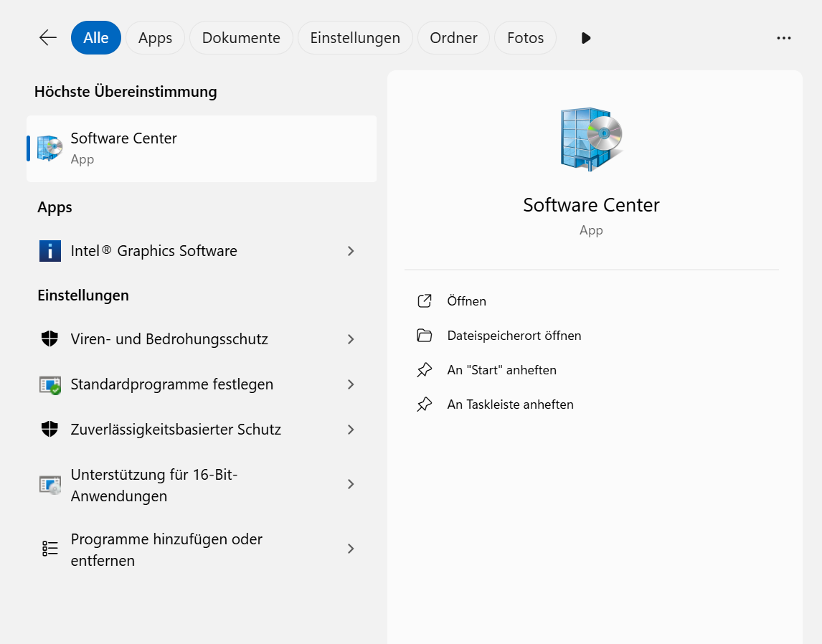Click the Intel Graphics Software blue icon
This screenshot has height=644, width=822.
(x=49, y=251)
